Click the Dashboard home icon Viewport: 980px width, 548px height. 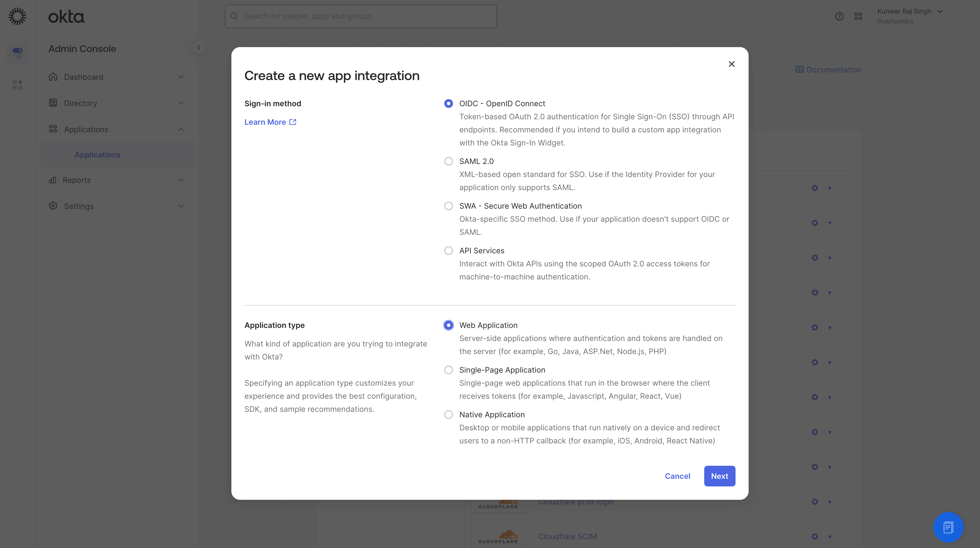point(53,77)
